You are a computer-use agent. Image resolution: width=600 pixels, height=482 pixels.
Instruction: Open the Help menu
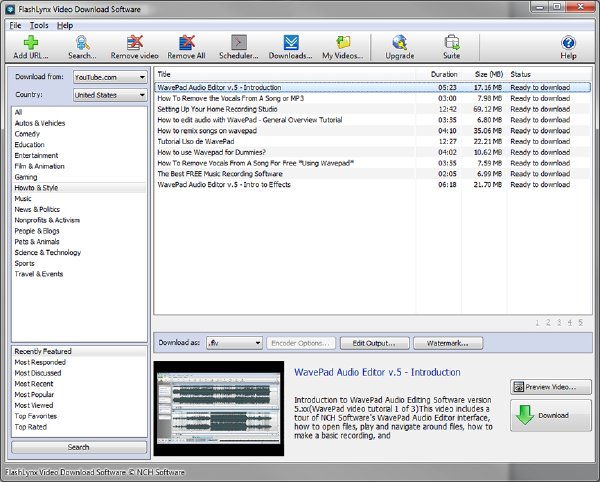(x=65, y=25)
